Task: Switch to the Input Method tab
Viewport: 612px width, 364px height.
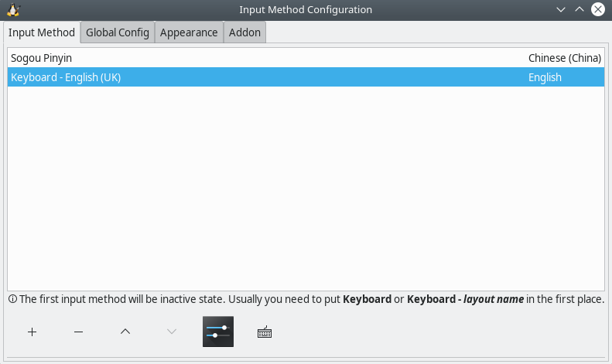Action: 42,32
